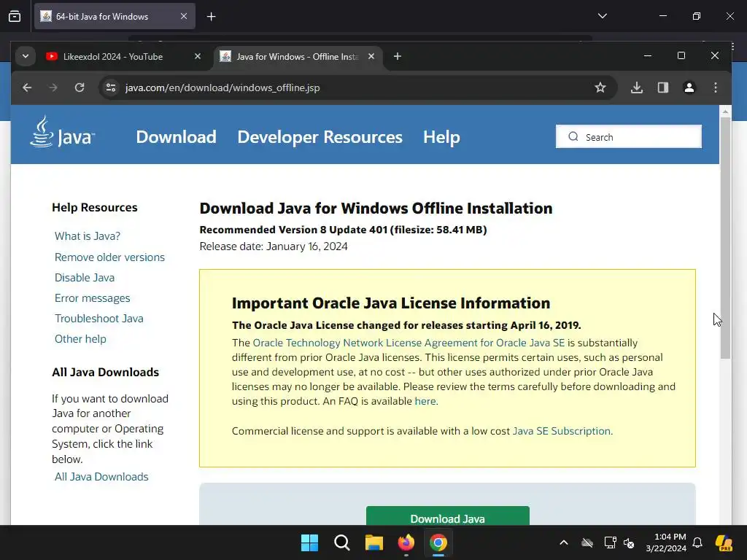Open the FAQ 'here' link
This screenshot has width=747, height=560.
point(425,401)
